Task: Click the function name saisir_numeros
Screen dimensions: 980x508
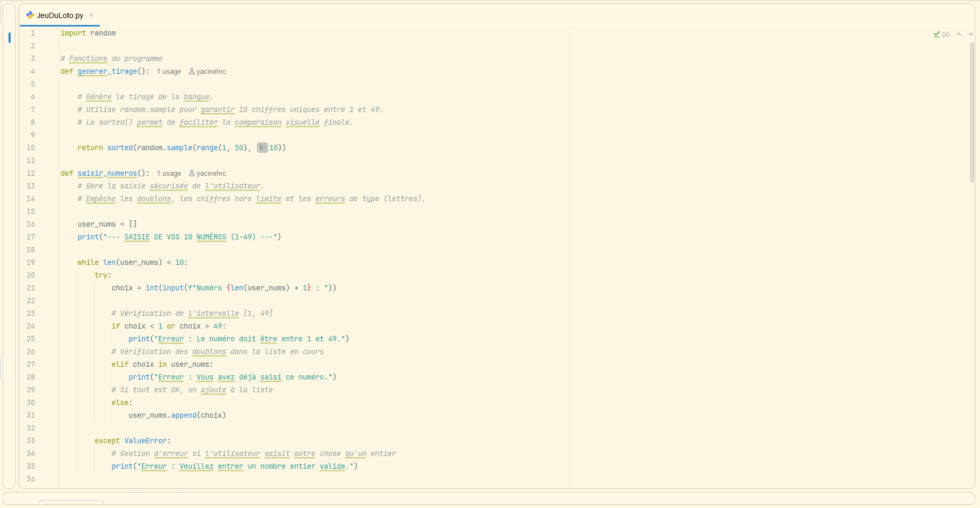Action: point(107,173)
